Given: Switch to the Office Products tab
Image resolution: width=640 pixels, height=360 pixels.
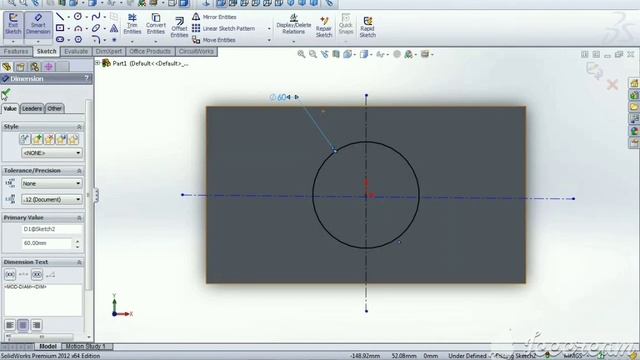Looking at the screenshot, I should click(150, 51).
